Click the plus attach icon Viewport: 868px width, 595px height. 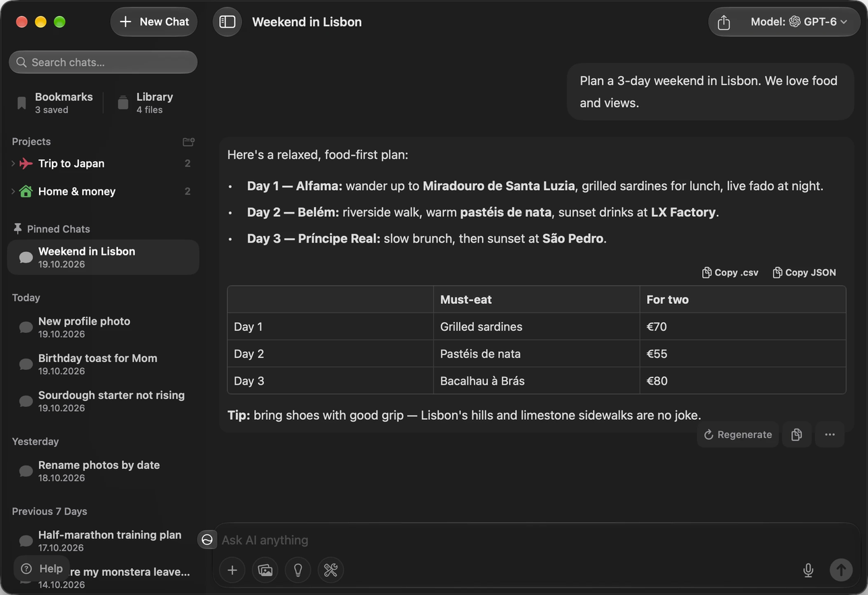pyautogui.click(x=232, y=570)
